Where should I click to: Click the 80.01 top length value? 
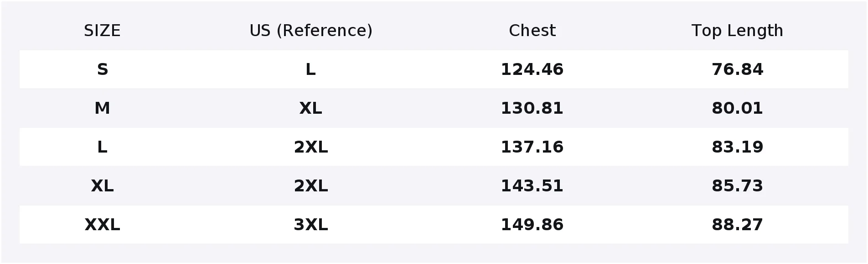point(737,108)
